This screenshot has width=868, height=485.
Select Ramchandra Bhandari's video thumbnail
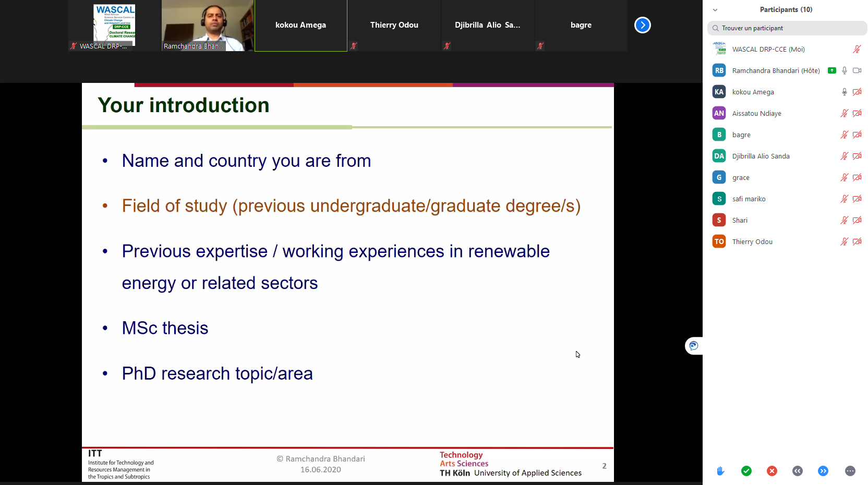[208, 25]
